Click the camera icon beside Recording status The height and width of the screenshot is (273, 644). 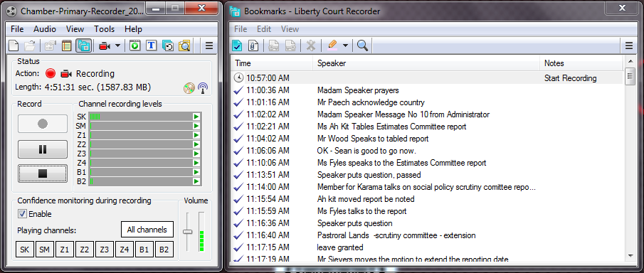[x=66, y=74]
